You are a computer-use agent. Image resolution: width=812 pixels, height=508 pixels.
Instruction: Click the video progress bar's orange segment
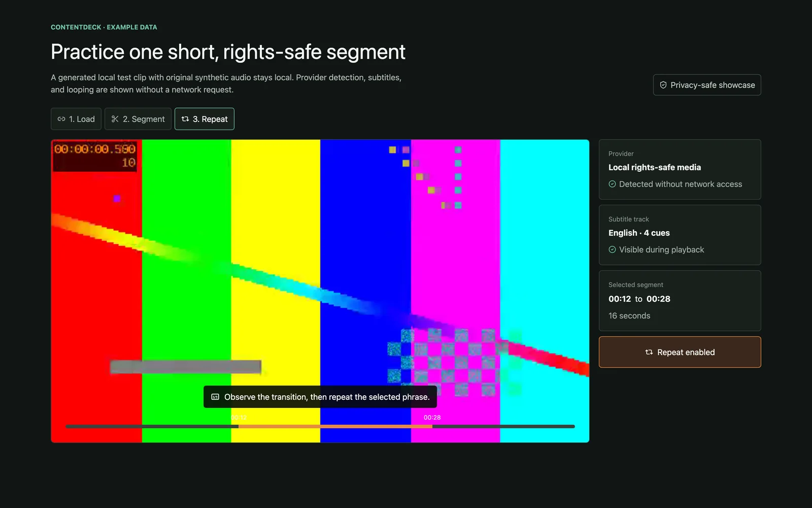coord(335,426)
